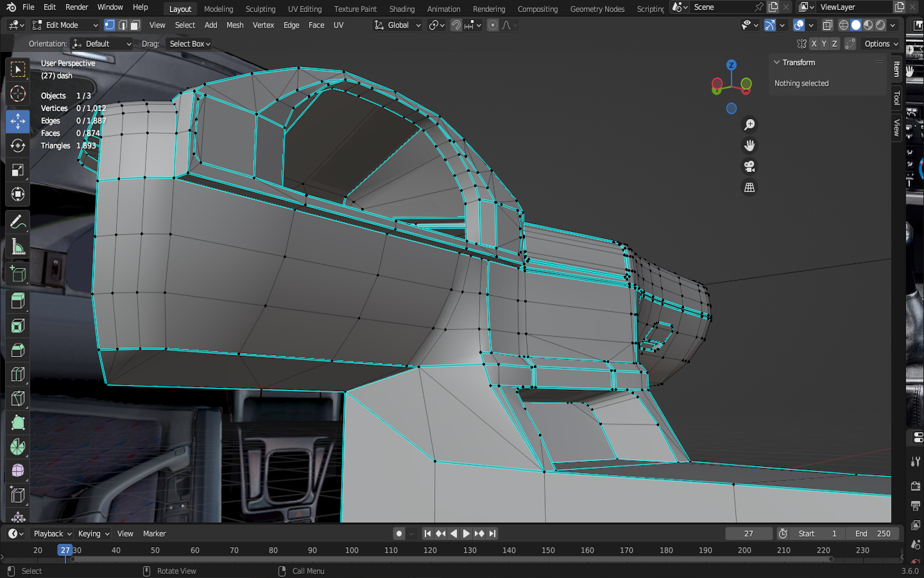Image resolution: width=924 pixels, height=578 pixels.
Task: Open the Edit Mode dropdown
Action: [x=65, y=25]
